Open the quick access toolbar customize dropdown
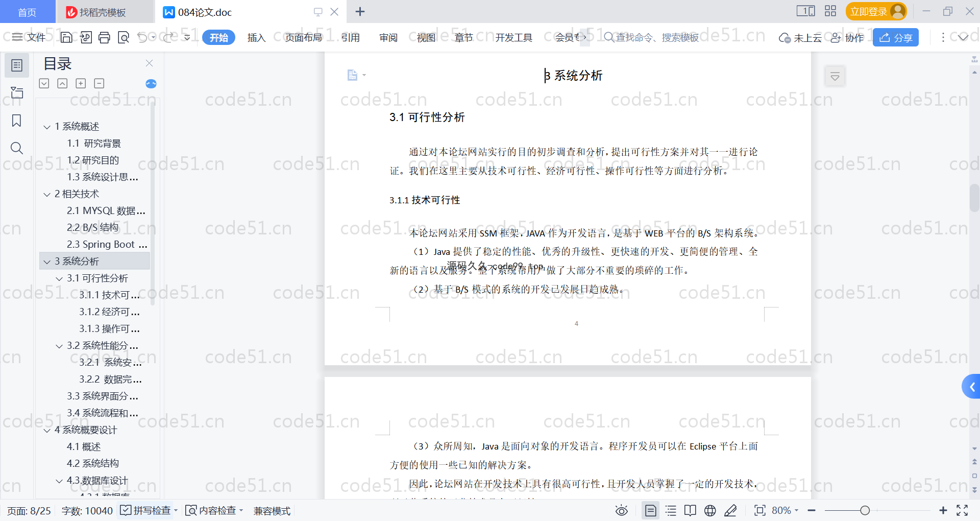 coord(187,37)
